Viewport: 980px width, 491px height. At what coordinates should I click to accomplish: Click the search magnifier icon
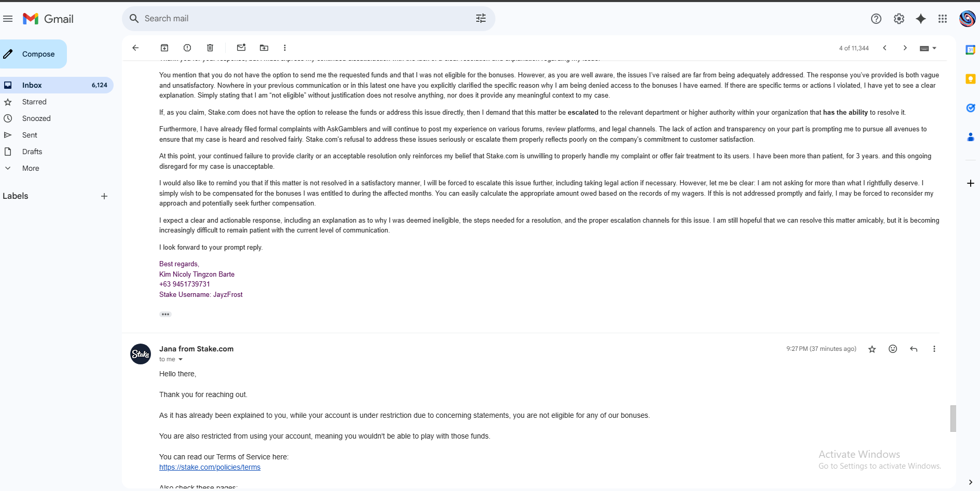tap(134, 19)
